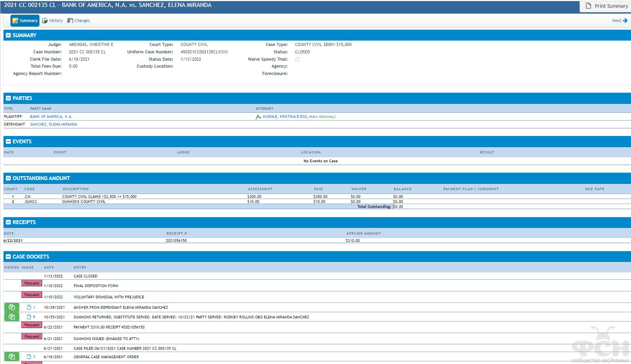This screenshot has height=364, width=631.
Task: Select the applied amount $310.00
Action: click(x=352, y=240)
